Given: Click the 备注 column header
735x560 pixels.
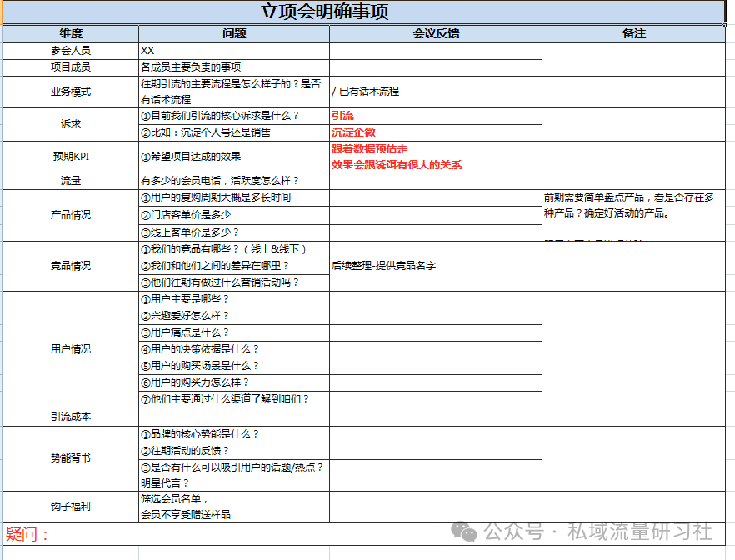Looking at the screenshot, I should (x=633, y=33).
